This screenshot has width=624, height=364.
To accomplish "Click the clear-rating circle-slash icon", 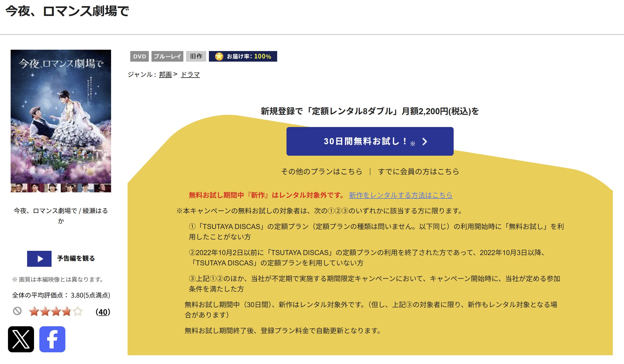I will click(17, 311).
